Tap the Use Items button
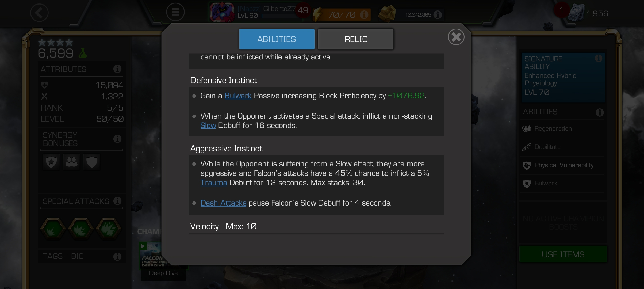Screen dimensions: 644x289 coord(563,254)
